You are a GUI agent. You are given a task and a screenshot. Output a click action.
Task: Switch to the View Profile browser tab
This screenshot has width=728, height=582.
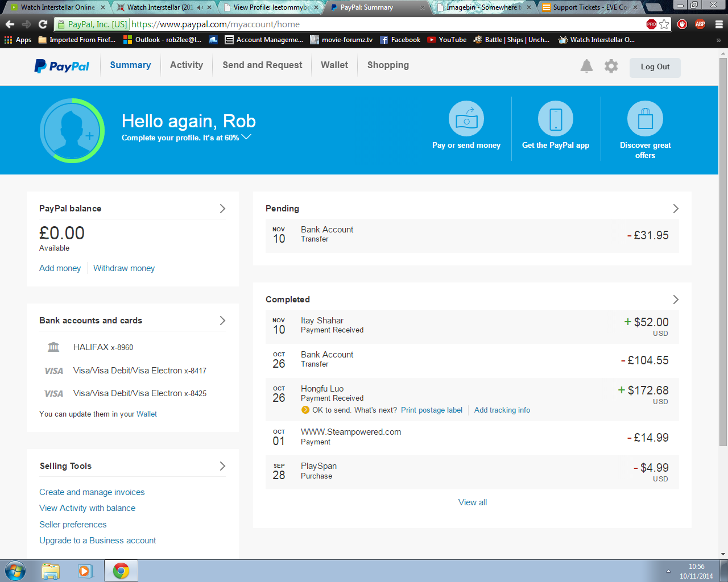coord(270,7)
